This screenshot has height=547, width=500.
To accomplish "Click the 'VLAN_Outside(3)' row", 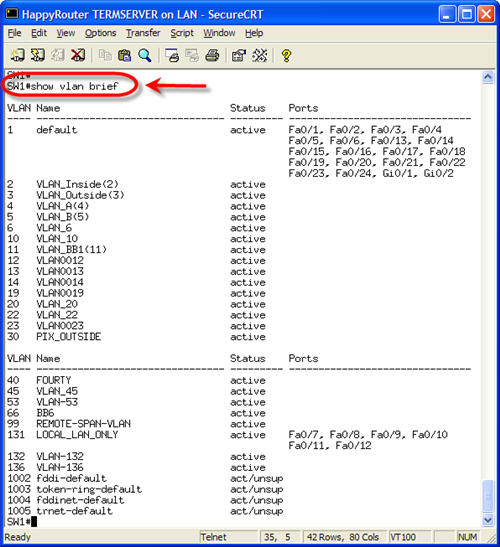I will (136, 195).
